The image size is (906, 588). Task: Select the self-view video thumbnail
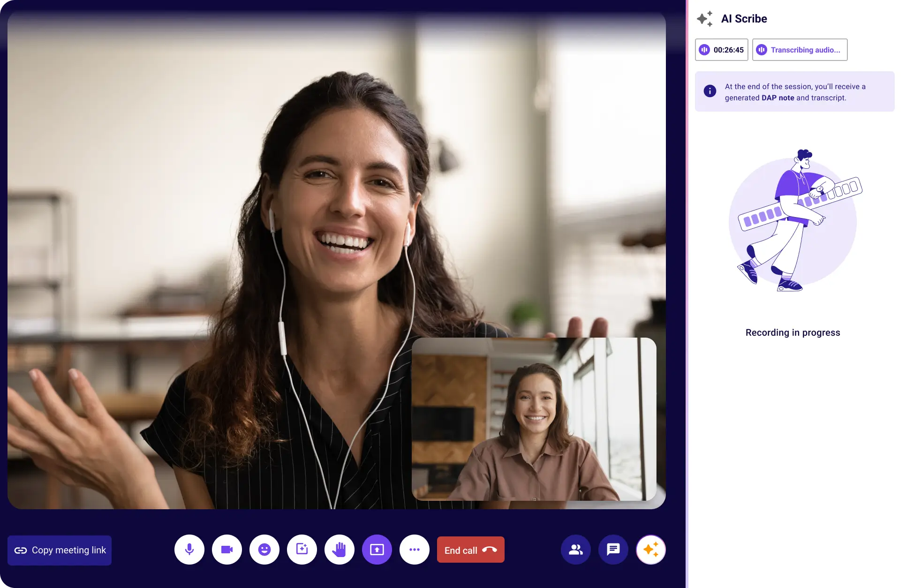534,419
